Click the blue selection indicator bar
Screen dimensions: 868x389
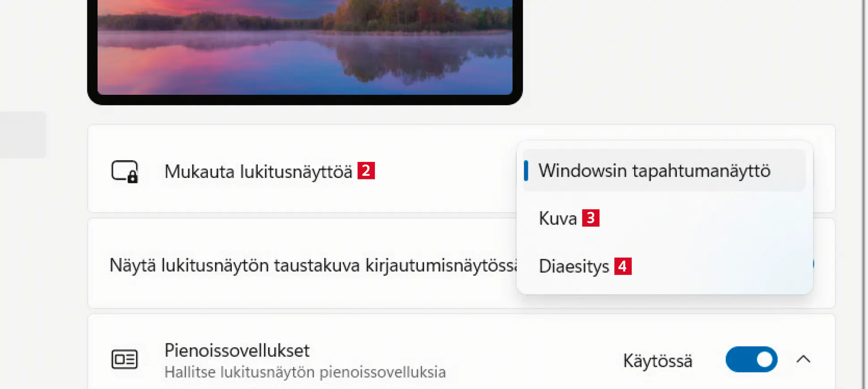[x=526, y=170]
